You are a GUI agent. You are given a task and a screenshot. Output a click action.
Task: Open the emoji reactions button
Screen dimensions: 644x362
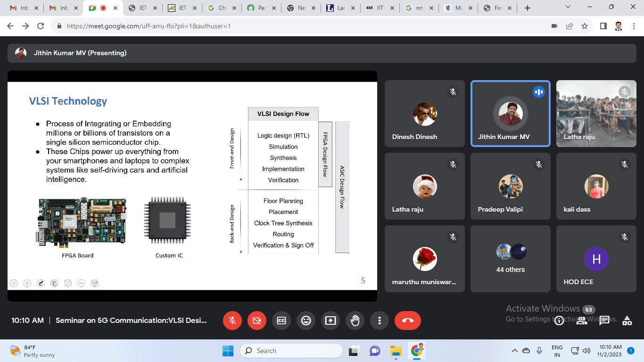click(x=306, y=321)
